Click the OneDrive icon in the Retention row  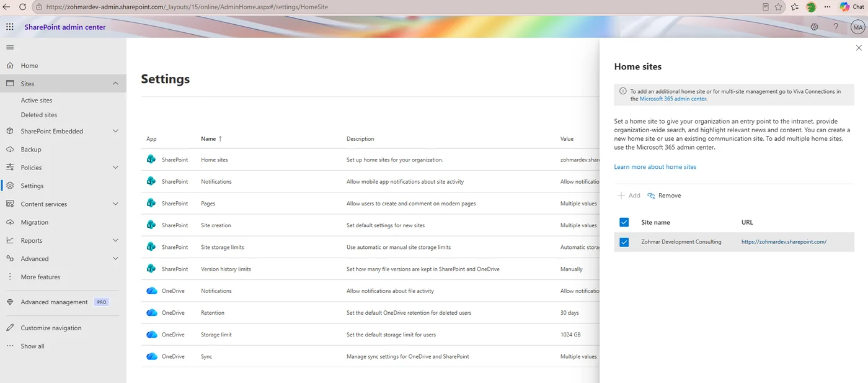[x=152, y=313]
